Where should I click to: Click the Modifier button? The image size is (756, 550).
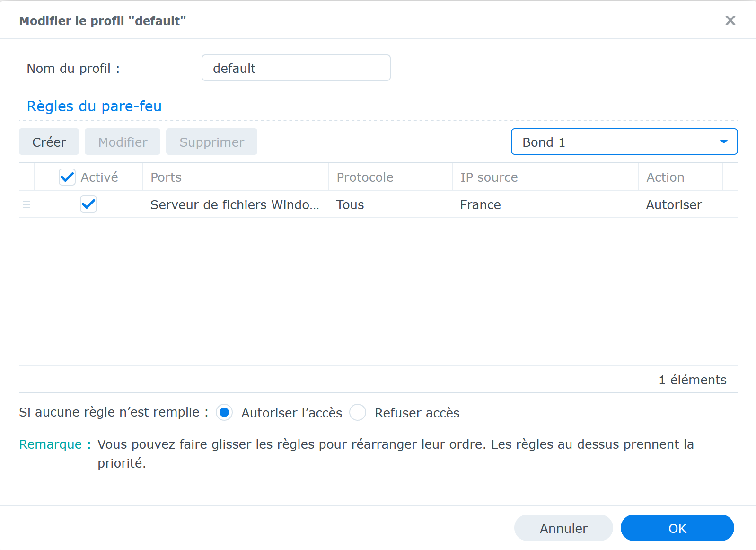[123, 142]
